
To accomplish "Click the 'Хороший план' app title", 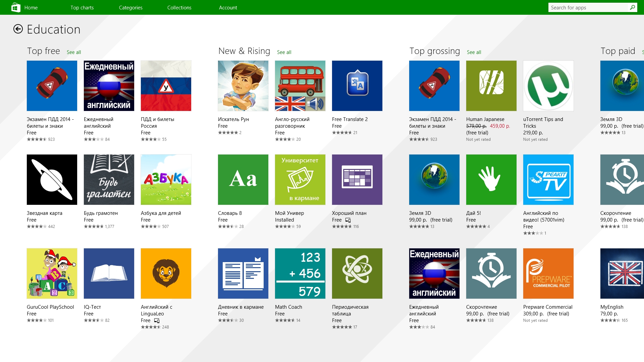I will tap(349, 213).
